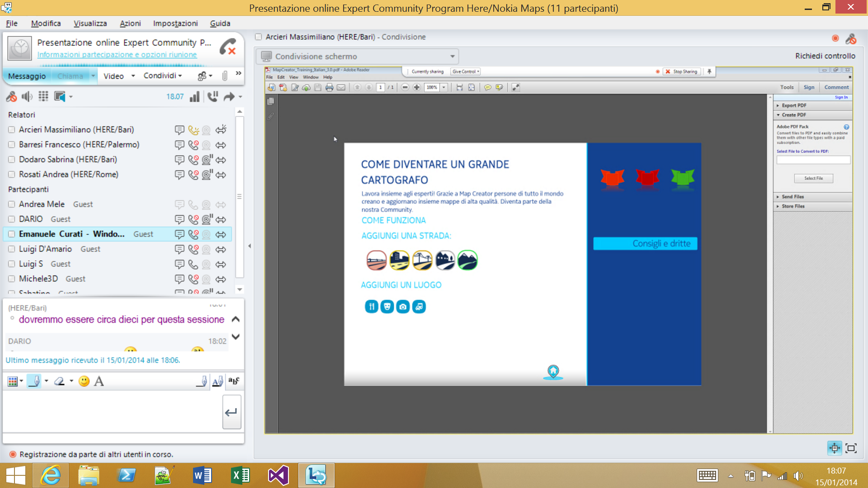Tick checkbox next to sharing header

pos(259,37)
